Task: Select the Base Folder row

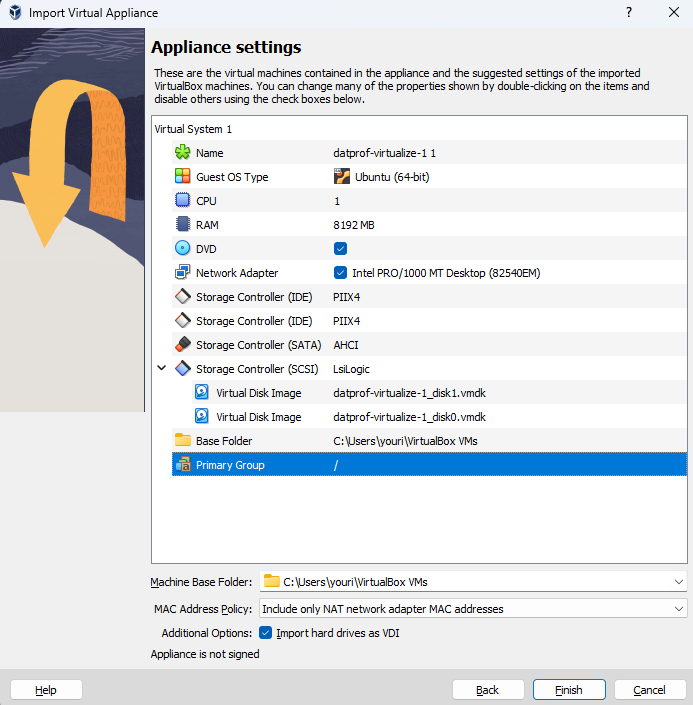Action: pyautogui.click(x=400, y=441)
